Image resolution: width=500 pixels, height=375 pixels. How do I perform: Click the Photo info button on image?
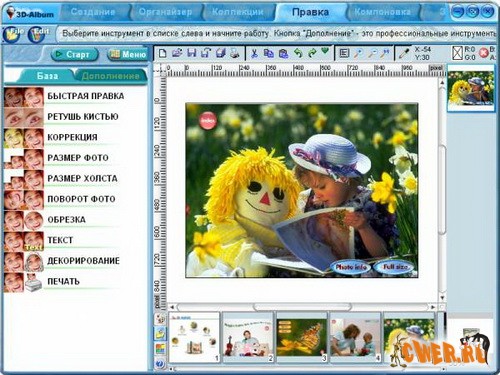pyautogui.click(x=351, y=267)
